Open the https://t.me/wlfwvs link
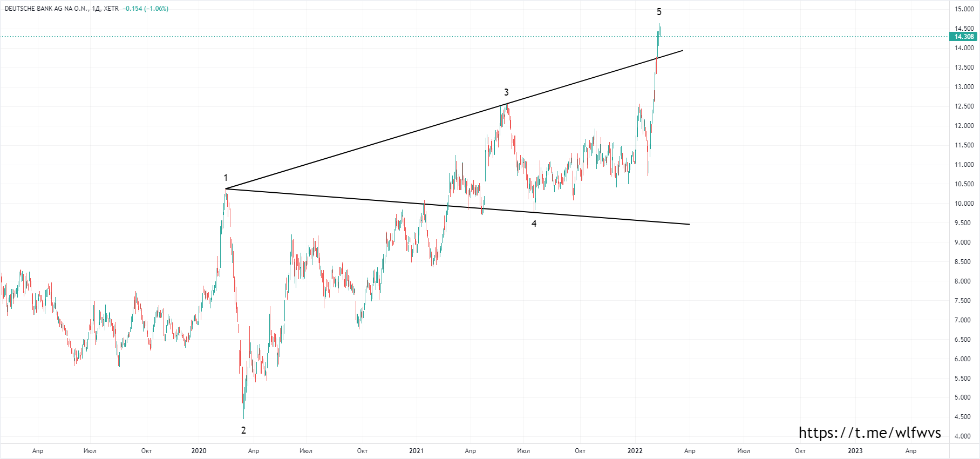The width and height of the screenshot is (980, 459). point(869,433)
